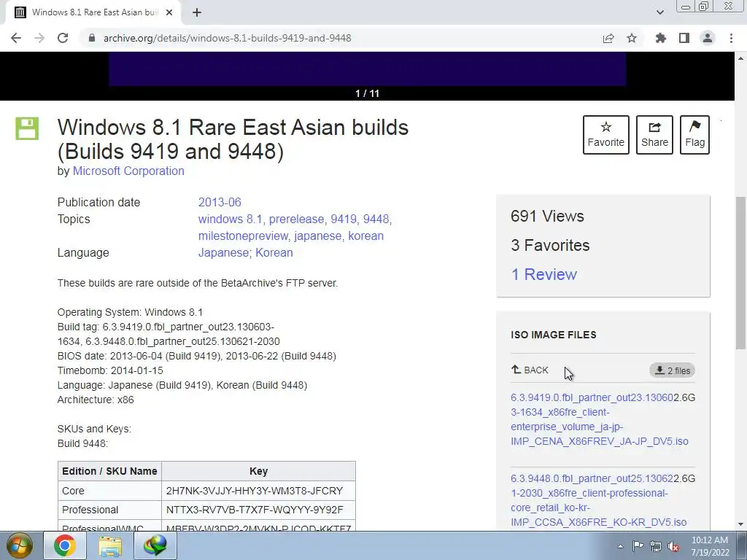Click the Core edition table cell
This screenshot has height=560, width=747.
(x=109, y=491)
